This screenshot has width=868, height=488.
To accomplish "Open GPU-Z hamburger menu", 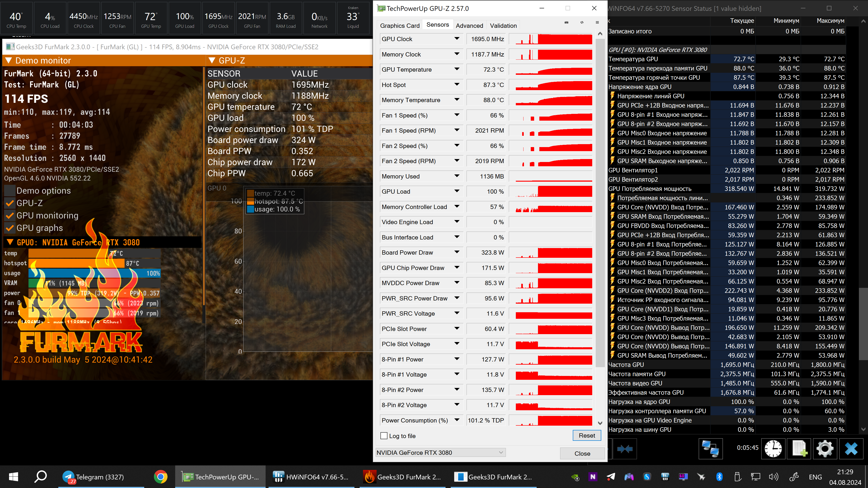I will [597, 23].
